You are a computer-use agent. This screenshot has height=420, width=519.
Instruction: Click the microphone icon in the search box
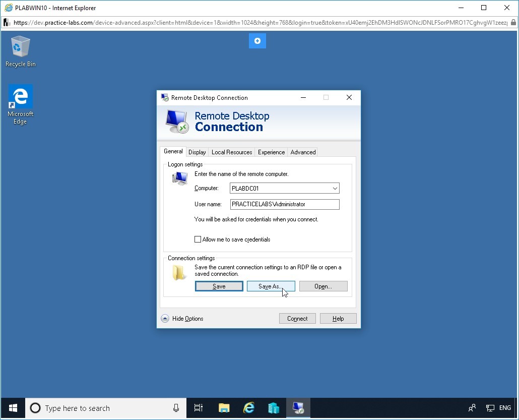coord(176,408)
